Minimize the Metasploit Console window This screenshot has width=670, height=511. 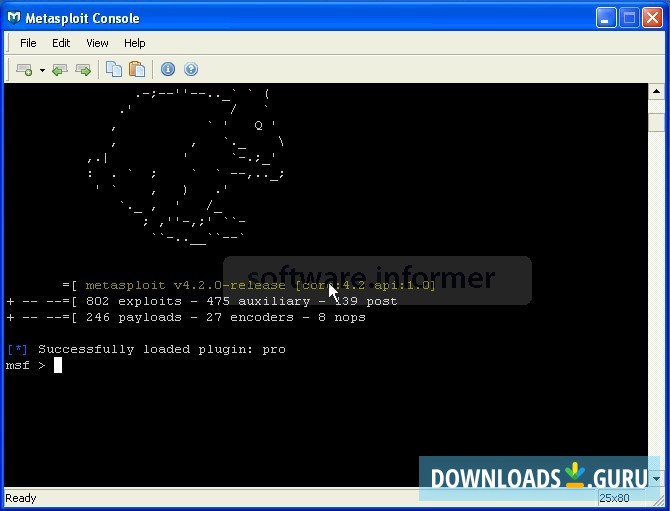(x=606, y=18)
